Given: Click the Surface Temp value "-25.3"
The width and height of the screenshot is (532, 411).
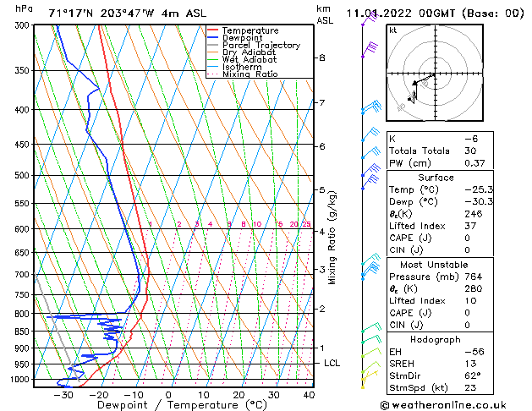Looking at the screenshot, I should coord(479,189).
